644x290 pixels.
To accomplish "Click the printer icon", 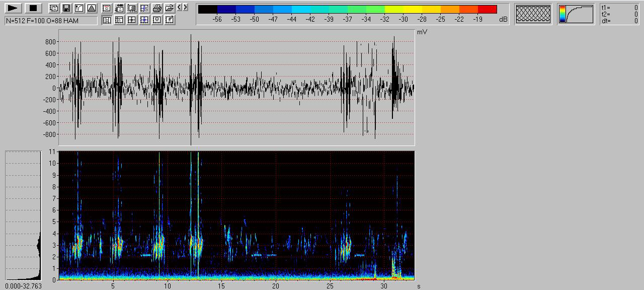I will point(157,8).
